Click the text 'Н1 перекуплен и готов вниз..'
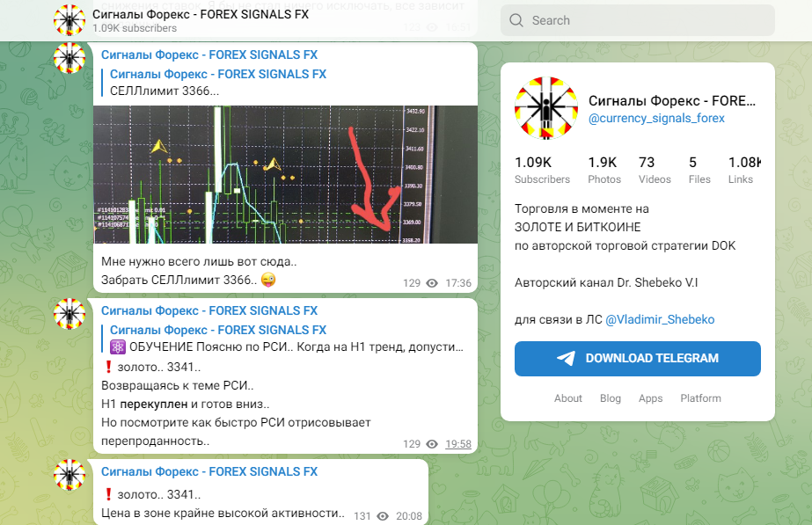 pyautogui.click(x=185, y=405)
